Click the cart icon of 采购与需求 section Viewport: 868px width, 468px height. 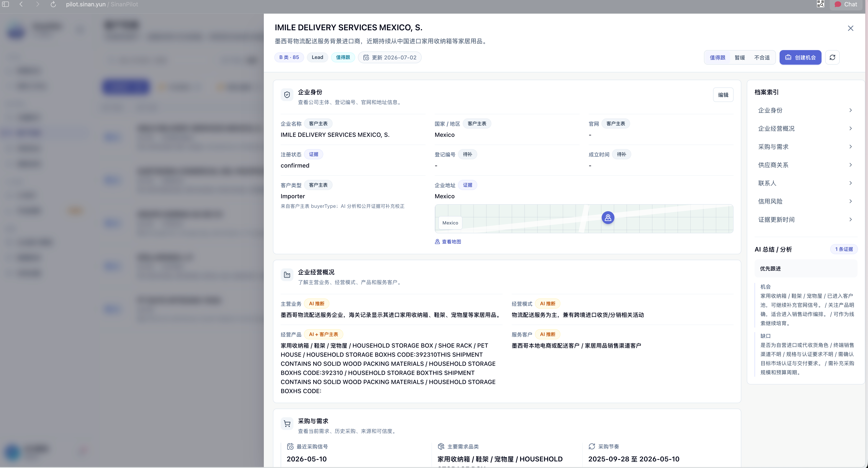click(287, 424)
